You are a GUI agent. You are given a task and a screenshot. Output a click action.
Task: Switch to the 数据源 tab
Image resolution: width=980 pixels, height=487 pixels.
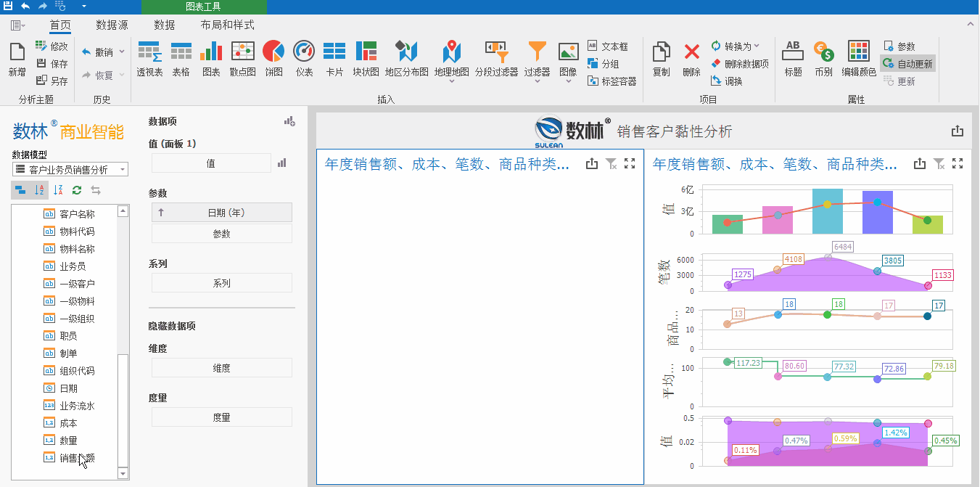[x=112, y=25]
